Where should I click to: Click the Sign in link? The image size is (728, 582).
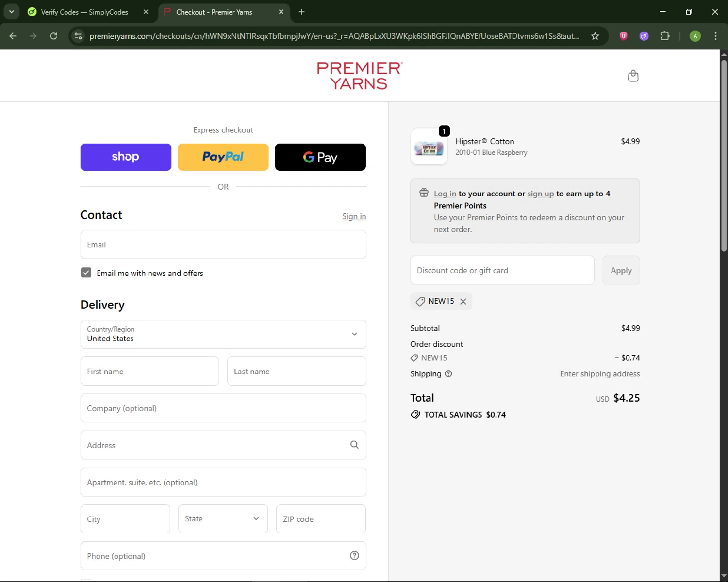coord(354,216)
